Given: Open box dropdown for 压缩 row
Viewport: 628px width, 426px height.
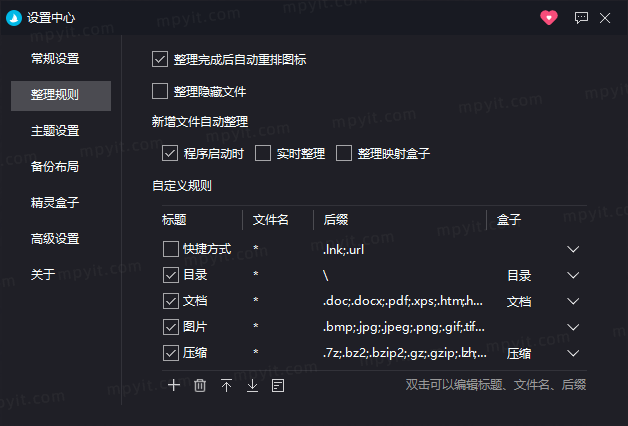Looking at the screenshot, I should pos(573,354).
